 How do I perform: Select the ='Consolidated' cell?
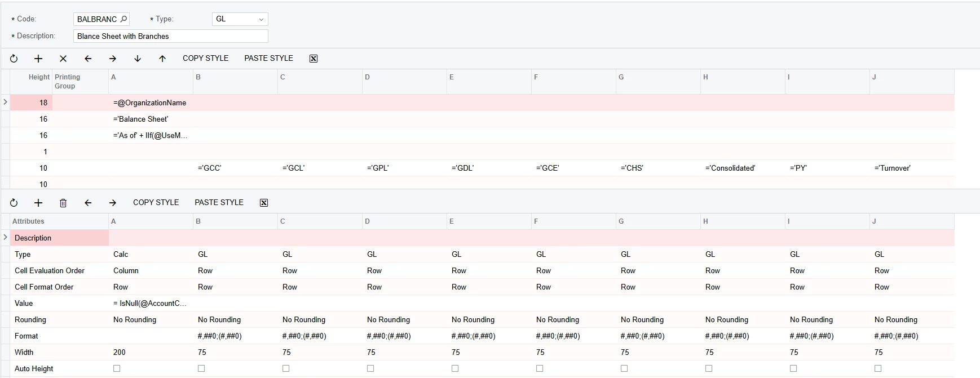(743, 168)
